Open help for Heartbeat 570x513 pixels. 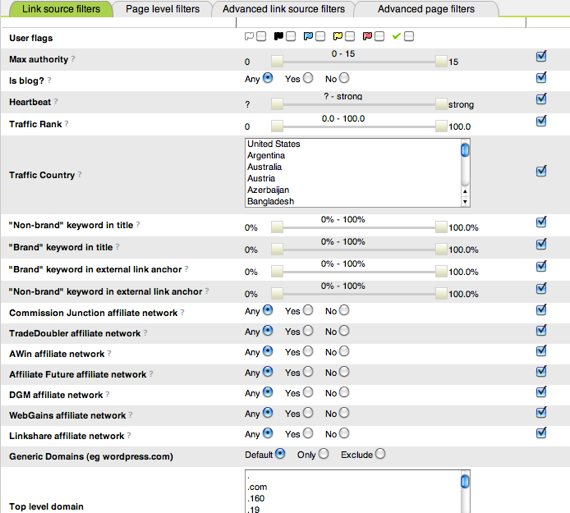coord(56,101)
